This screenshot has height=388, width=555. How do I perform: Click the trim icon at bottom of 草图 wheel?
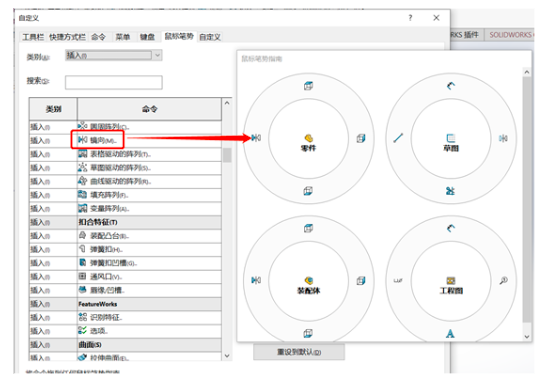450,191
